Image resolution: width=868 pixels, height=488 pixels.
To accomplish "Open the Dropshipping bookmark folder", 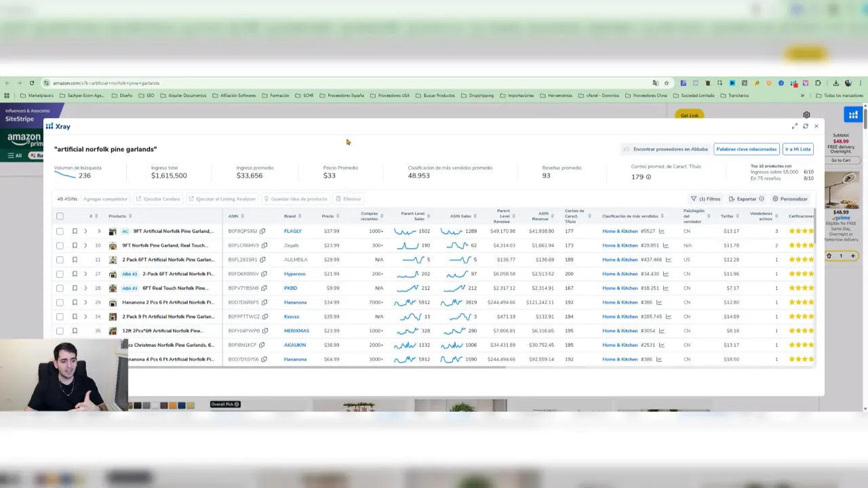I will click(480, 96).
